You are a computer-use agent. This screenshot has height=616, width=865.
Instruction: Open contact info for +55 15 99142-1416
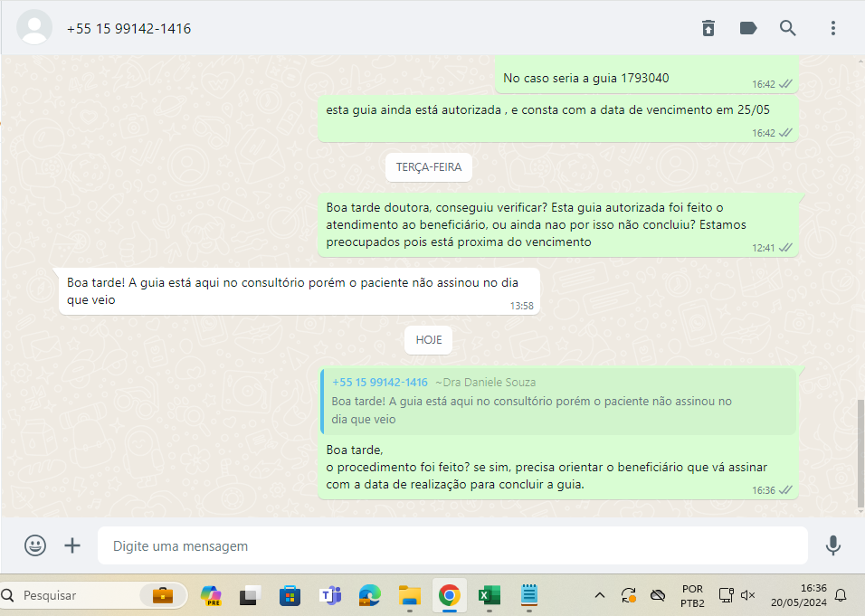point(128,28)
